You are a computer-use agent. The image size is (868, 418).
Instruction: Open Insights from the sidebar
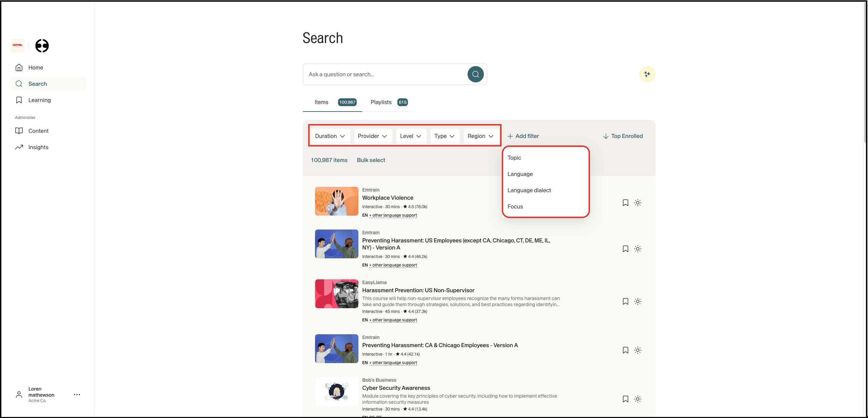coord(38,147)
